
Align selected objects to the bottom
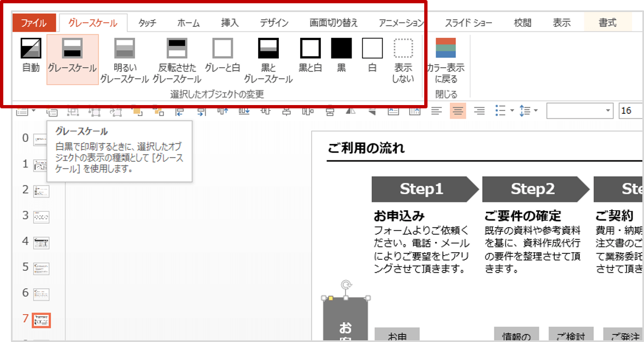pos(244,111)
